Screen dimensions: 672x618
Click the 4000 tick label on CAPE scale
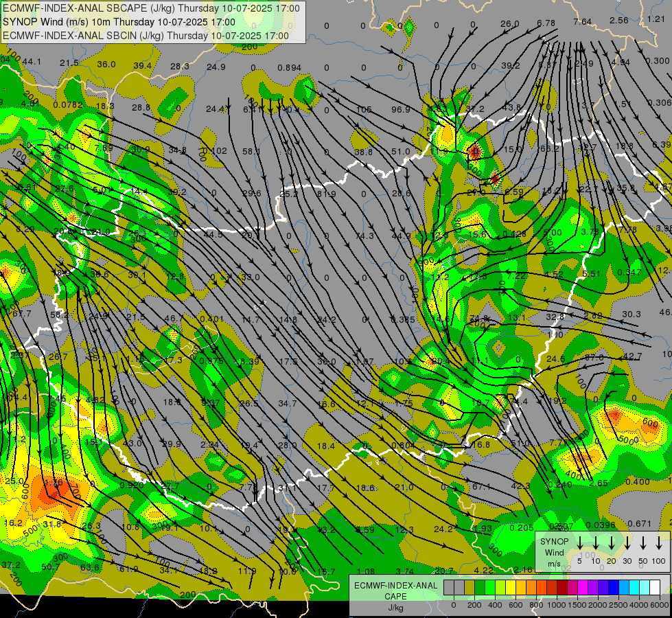point(639,605)
